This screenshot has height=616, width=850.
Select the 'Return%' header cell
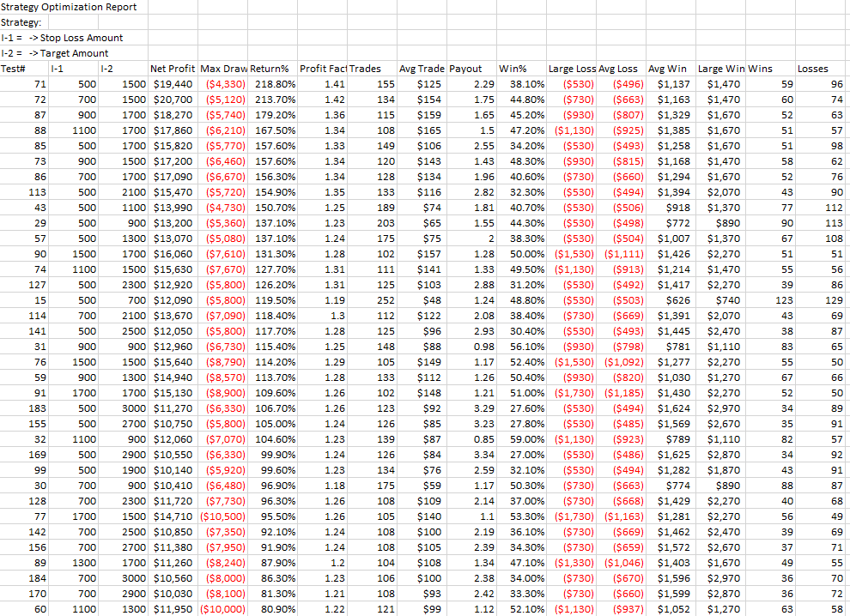(x=271, y=69)
